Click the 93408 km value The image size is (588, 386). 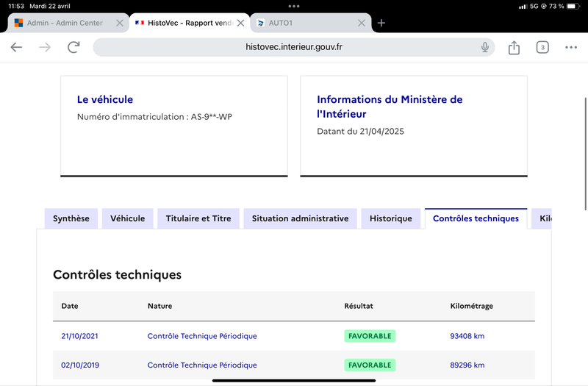click(467, 336)
